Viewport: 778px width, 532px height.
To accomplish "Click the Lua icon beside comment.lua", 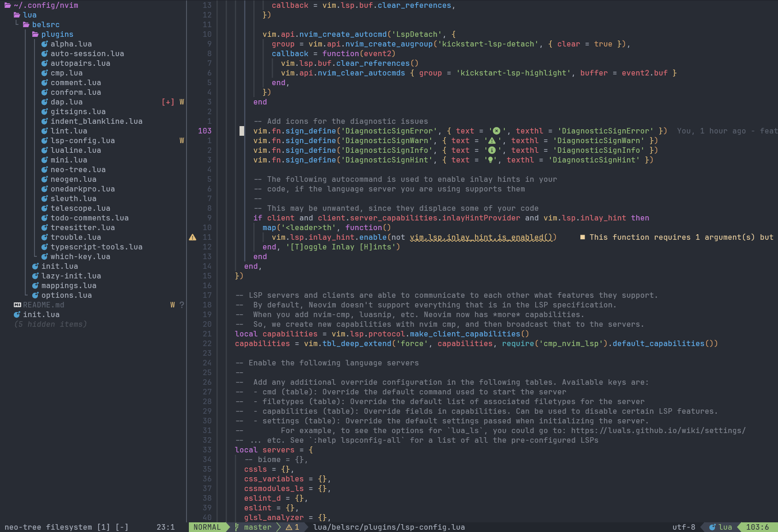I will click(x=45, y=83).
